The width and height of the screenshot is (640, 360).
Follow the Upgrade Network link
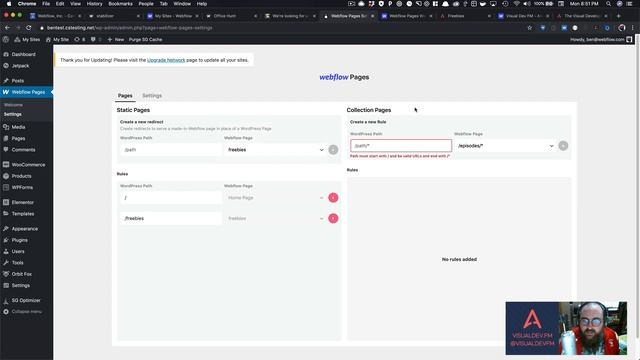click(166, 60)
